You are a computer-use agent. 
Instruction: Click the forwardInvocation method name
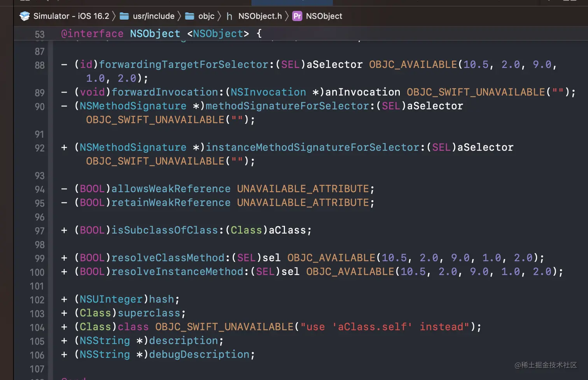(x=165, y=92)
